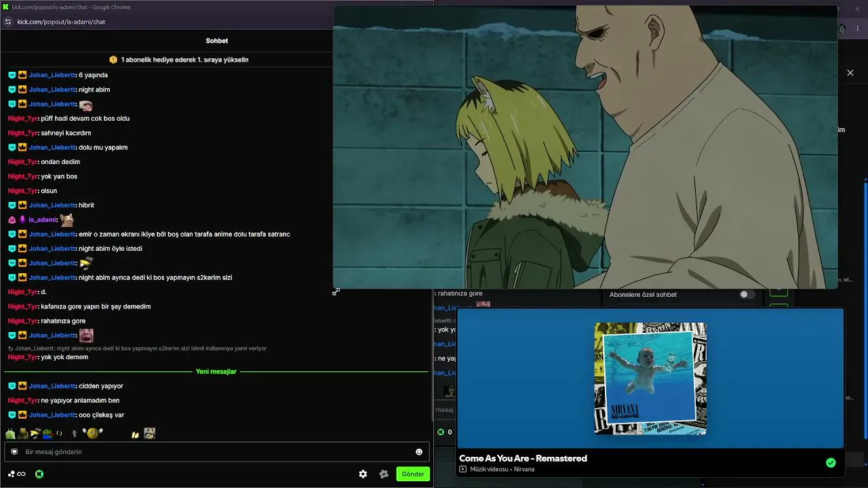Click the parentheses emote in quick emote row
868x488 pixels.
(59, 433)
